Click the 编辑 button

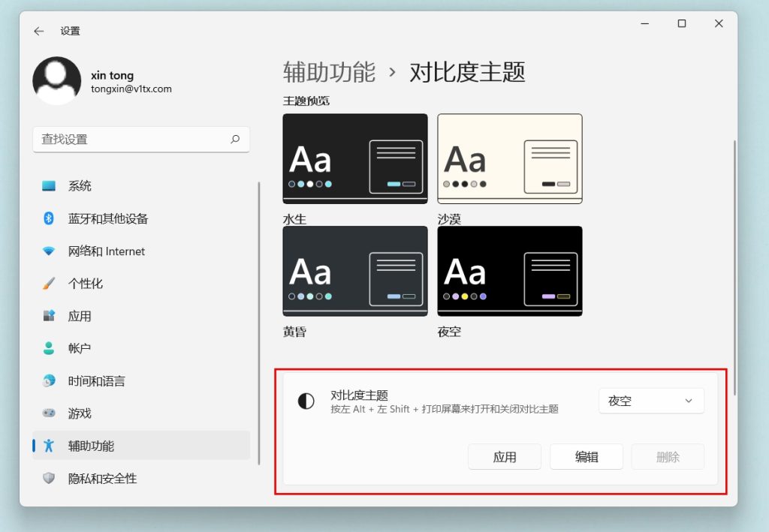point(586,457)
